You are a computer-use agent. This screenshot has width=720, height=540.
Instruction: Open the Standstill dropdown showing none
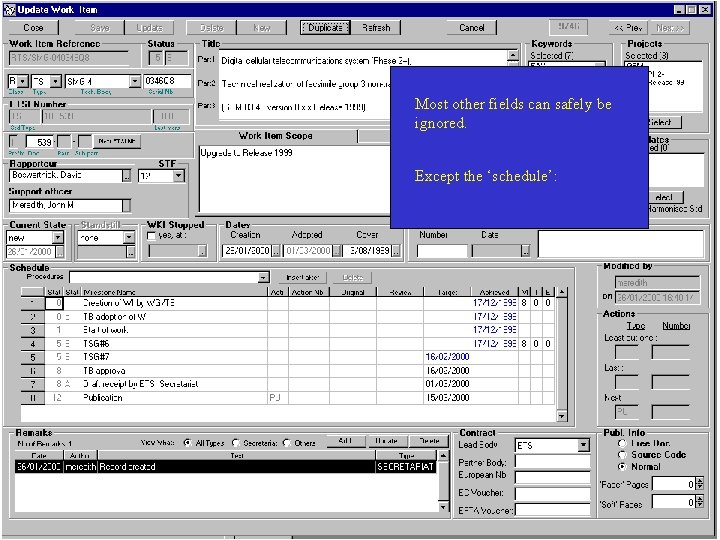click(129, 237)
